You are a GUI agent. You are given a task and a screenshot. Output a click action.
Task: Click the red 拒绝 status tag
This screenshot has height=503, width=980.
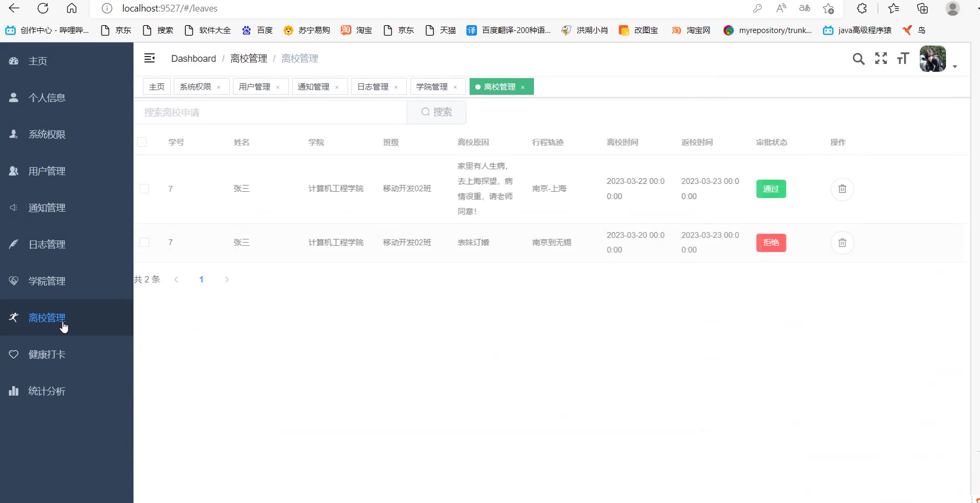pos(771,243)
